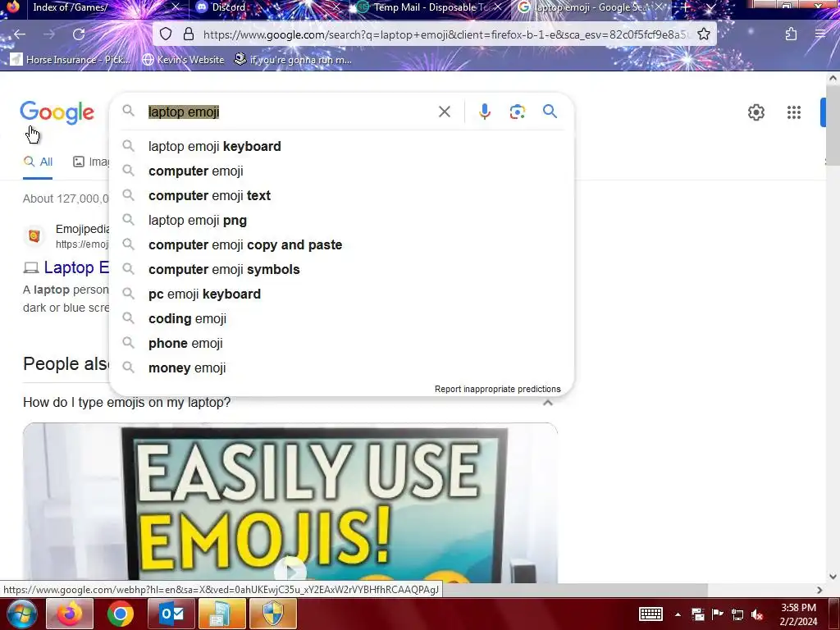Screen dimensions: 840x630
Task: Open the Windows Start orb
Action: pos(22,614)
